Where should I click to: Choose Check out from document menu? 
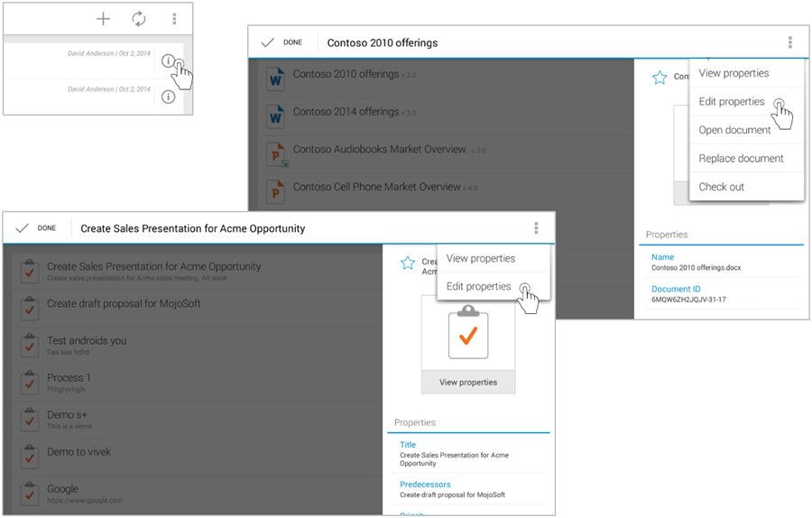coord(721,187)
